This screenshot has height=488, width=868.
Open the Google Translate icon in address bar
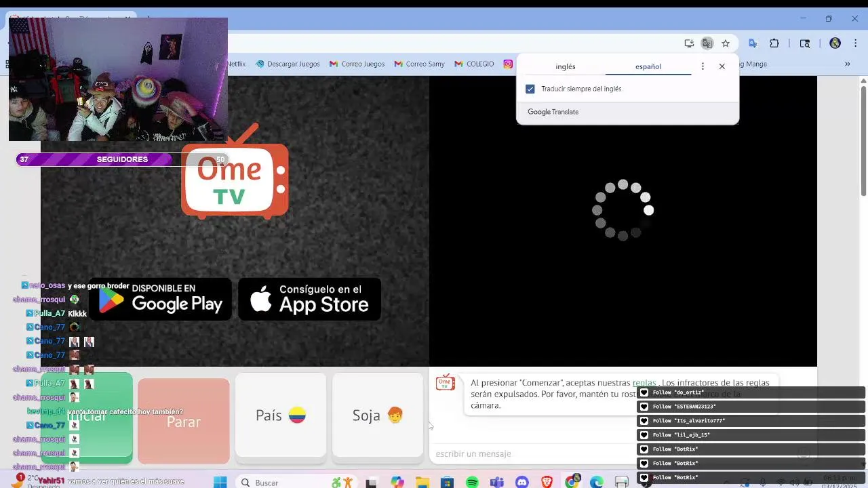[707, 43]
